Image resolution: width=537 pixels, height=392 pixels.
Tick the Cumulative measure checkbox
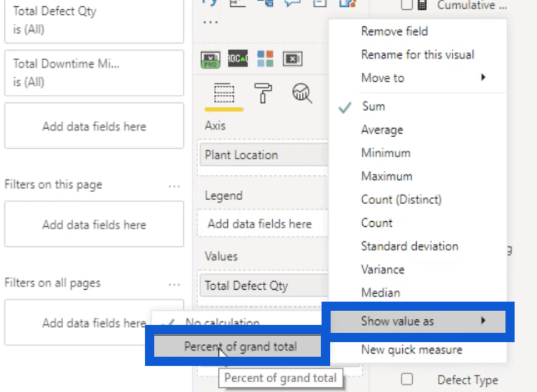pos(406,5)
